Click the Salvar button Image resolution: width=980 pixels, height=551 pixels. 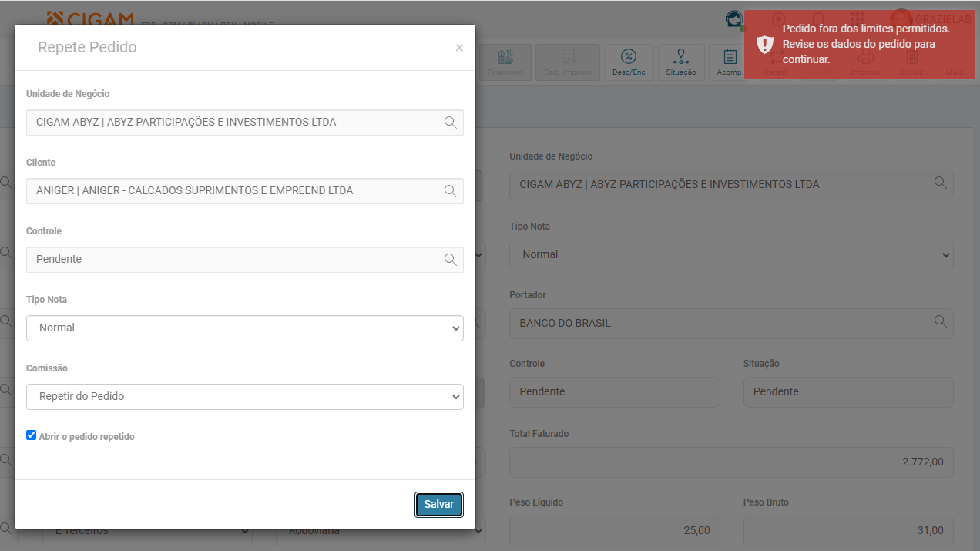(439, 504)
